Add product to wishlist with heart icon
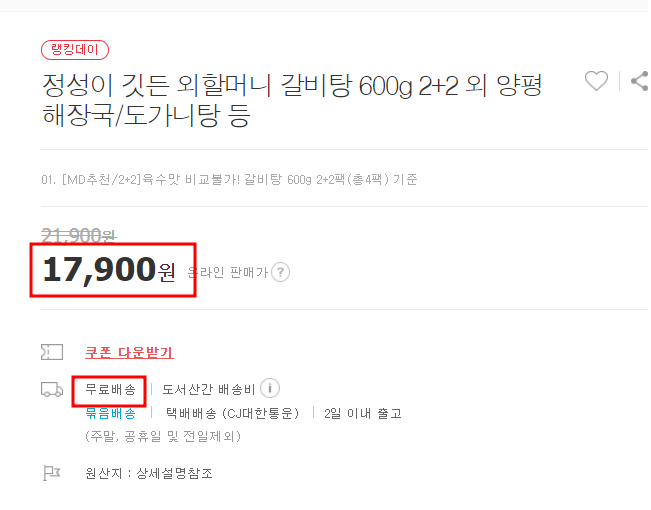 click(596, 81)
